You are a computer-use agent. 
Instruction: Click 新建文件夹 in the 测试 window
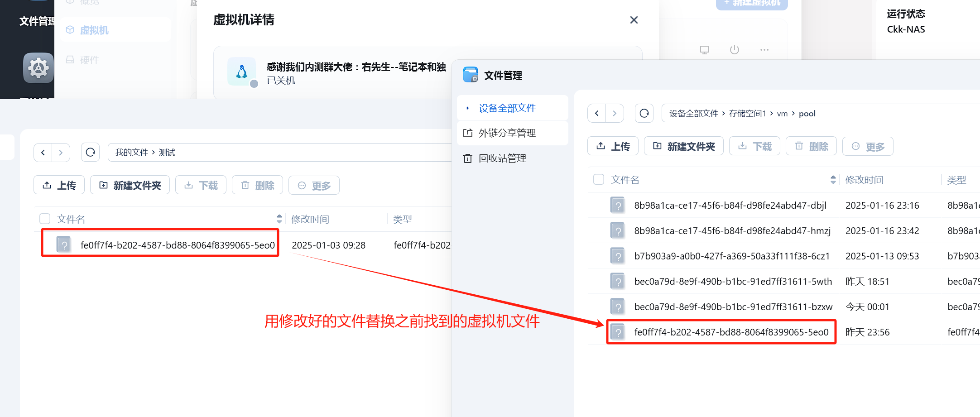pyautogui.click(x=130, y=185)
